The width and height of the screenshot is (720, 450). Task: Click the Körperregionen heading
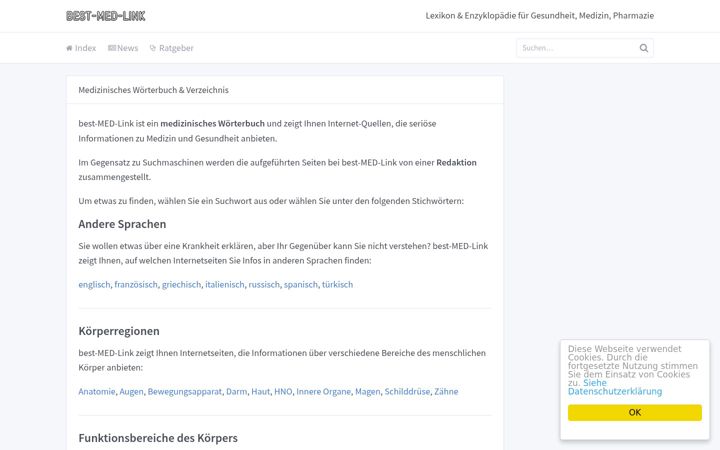click(119, 331)
